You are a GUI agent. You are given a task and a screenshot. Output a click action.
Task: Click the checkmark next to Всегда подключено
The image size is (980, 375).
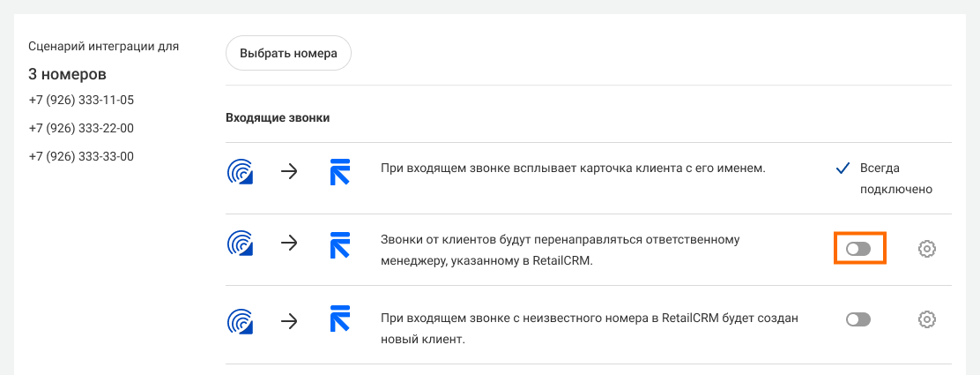tap(843, 169)
